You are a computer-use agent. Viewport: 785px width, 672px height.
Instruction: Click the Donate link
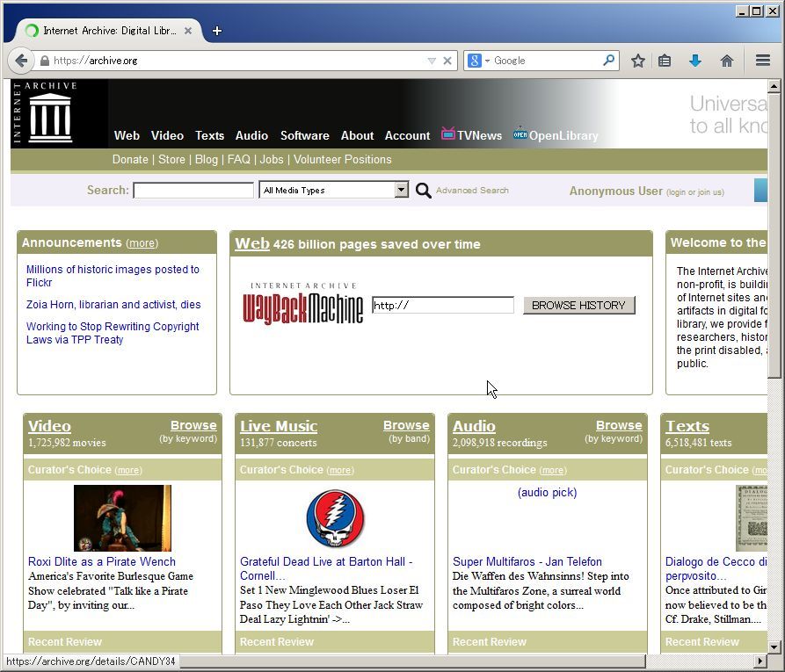(x=130, y=160)
